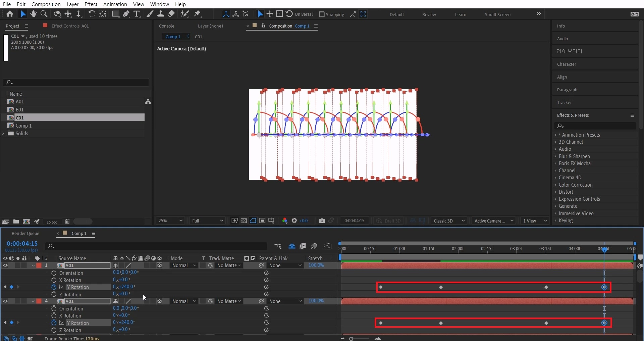This screenshot has height=341, width=644.
Task: Toggle keyframe at current time for layer 1 Y Rotation
Action: coord(11,287)
